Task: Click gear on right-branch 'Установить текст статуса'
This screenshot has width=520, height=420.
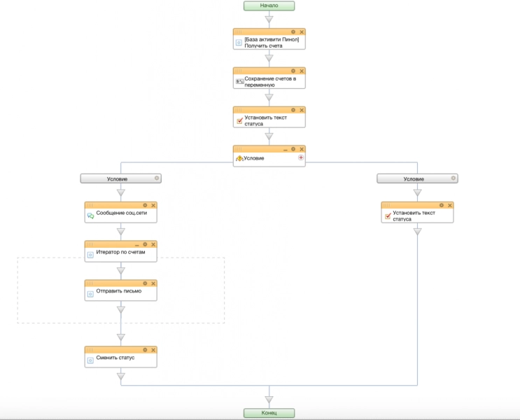Action: pos(442,206)
